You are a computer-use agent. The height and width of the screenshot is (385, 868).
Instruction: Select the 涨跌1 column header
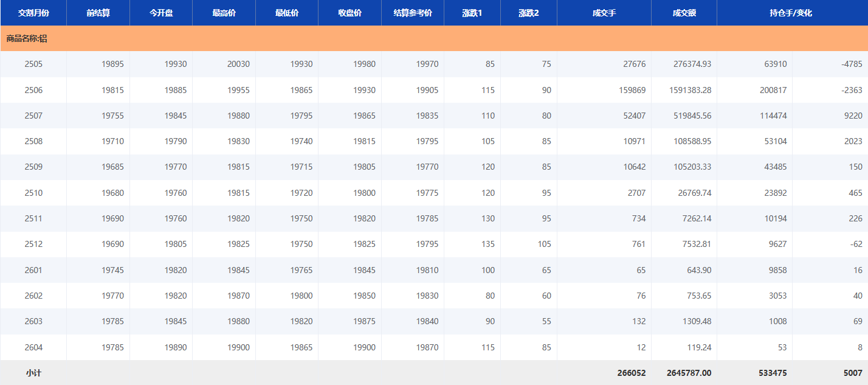pyautogui.click(x=472, y=13)
